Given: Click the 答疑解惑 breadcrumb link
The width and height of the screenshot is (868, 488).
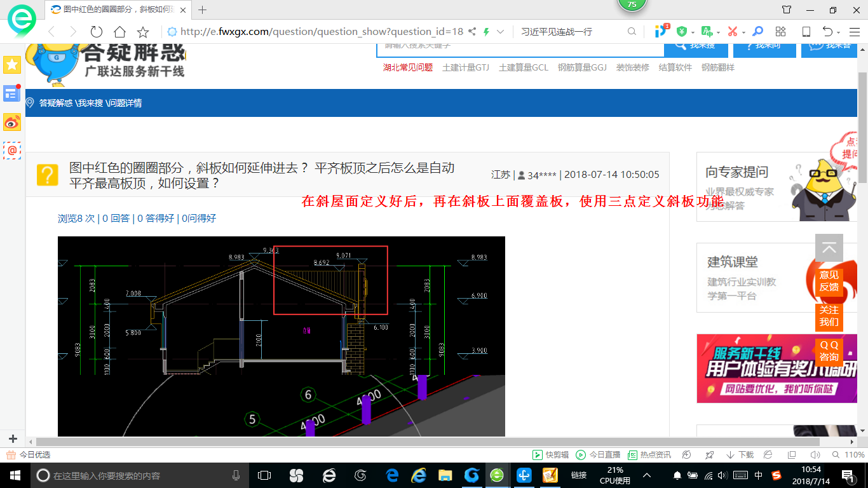Looking at the screenshot, I should 56,103.
